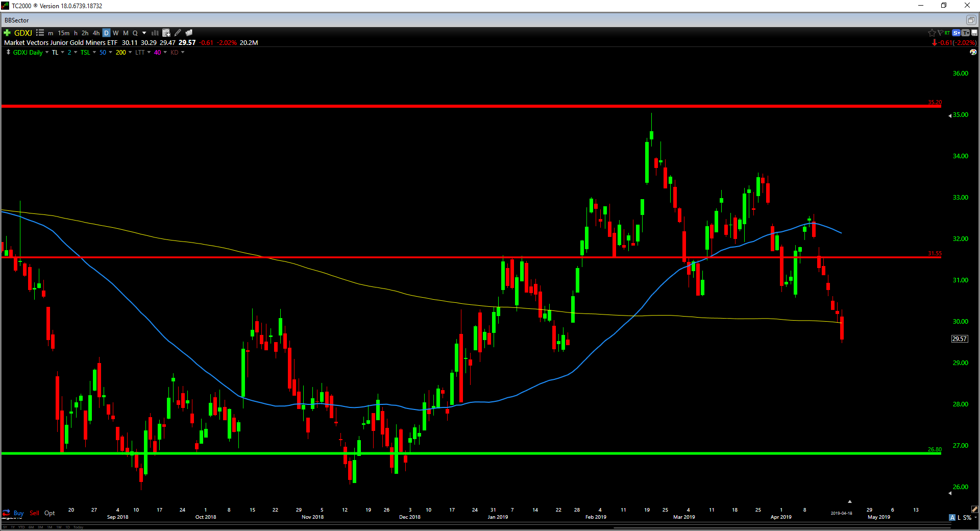Click the top arrow on the price scale
The image size is (980, 531).
(950, 116)
